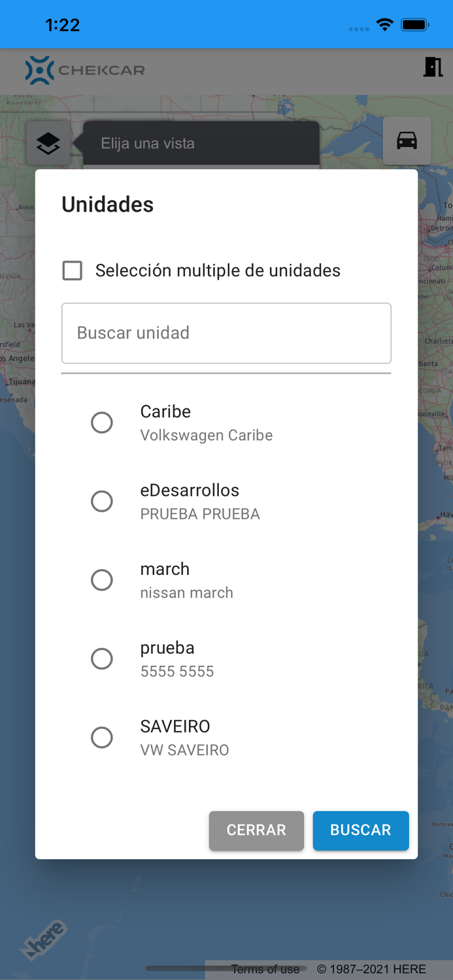Select the Caribe unit radio button
The width and height of the screenshot is (453, 980).
(102, 423)
